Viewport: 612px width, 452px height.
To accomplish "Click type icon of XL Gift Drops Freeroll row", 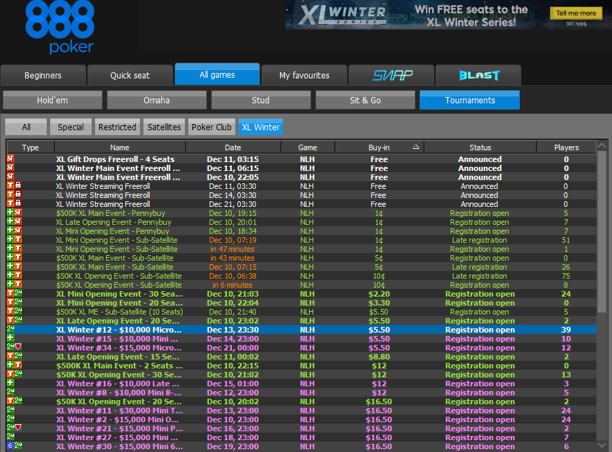I will (11, 159).
